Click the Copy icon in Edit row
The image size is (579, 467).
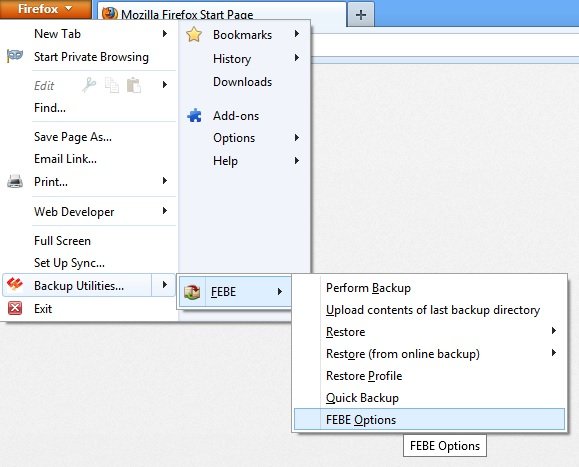click(x=112, y=85)
